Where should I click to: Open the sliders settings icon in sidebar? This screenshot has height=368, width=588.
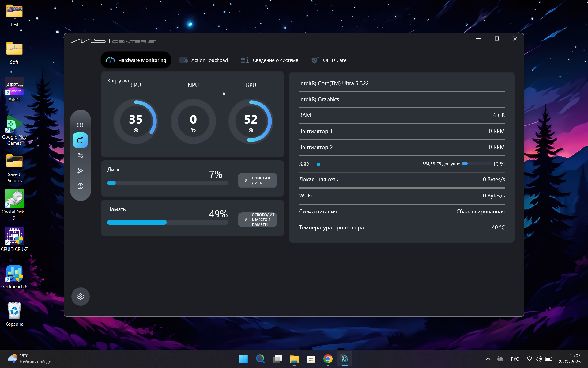[x=80, y=155]
